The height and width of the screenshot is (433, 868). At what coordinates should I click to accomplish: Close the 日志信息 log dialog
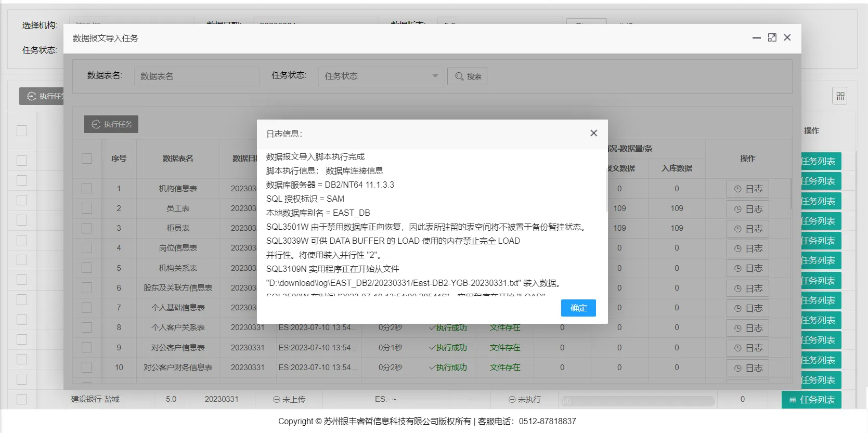coord(593,133)
